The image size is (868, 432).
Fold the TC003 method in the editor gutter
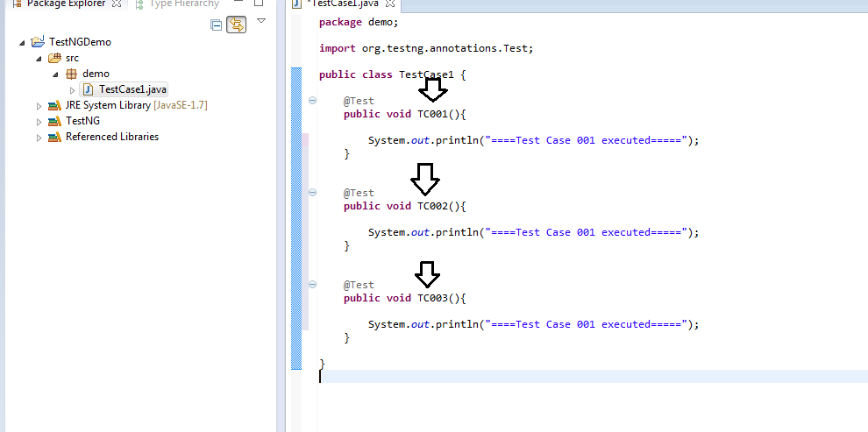tap(312, 284)
